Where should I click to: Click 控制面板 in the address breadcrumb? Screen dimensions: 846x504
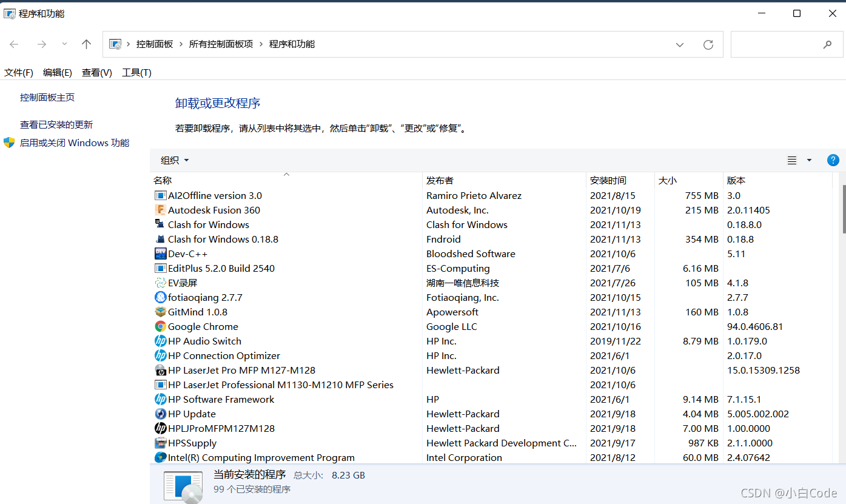(x=155, y=44)
